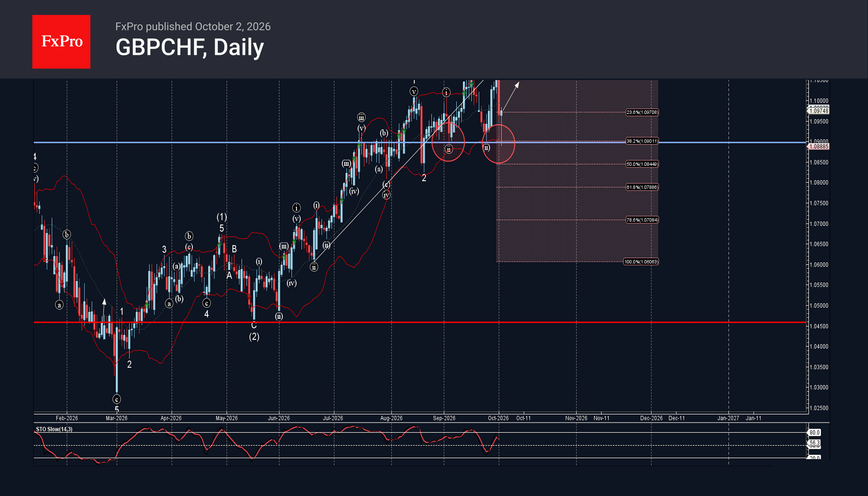Viewport: 868px width, 496px height.
Task: Select the 61.8%(1.07886) Fibonacci label
Action: 642,187
